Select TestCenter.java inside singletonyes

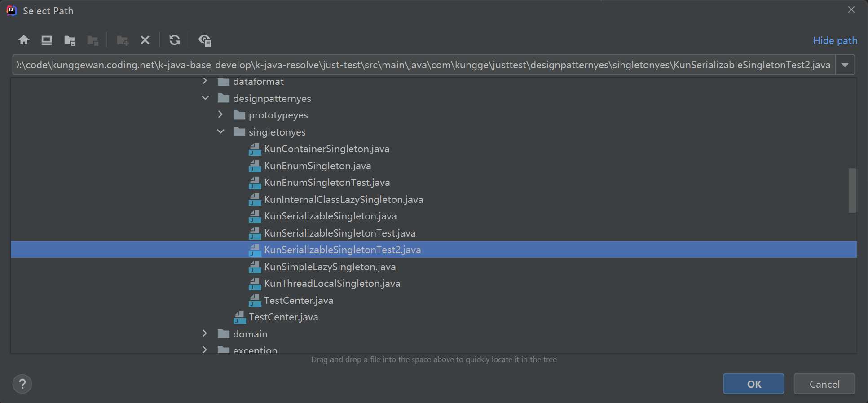[299, 300]
